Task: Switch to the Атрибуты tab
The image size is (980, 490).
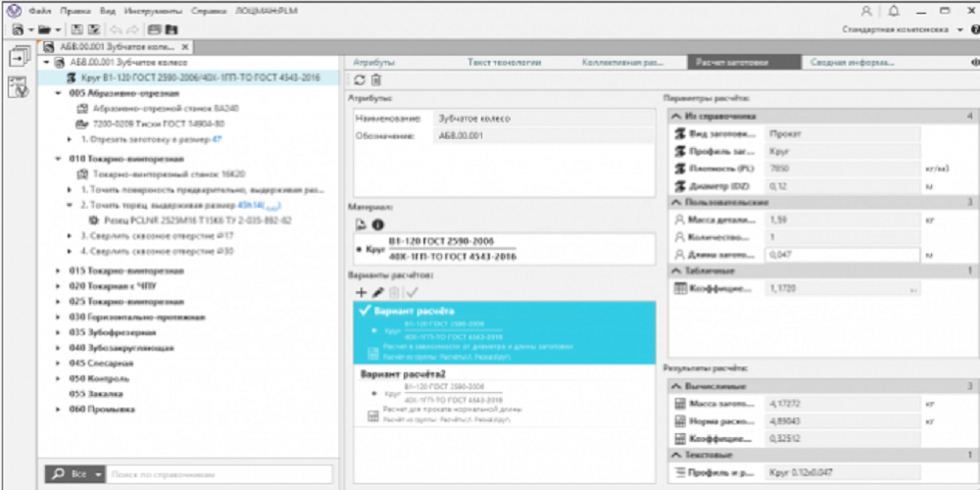Action: click(373, 62)
